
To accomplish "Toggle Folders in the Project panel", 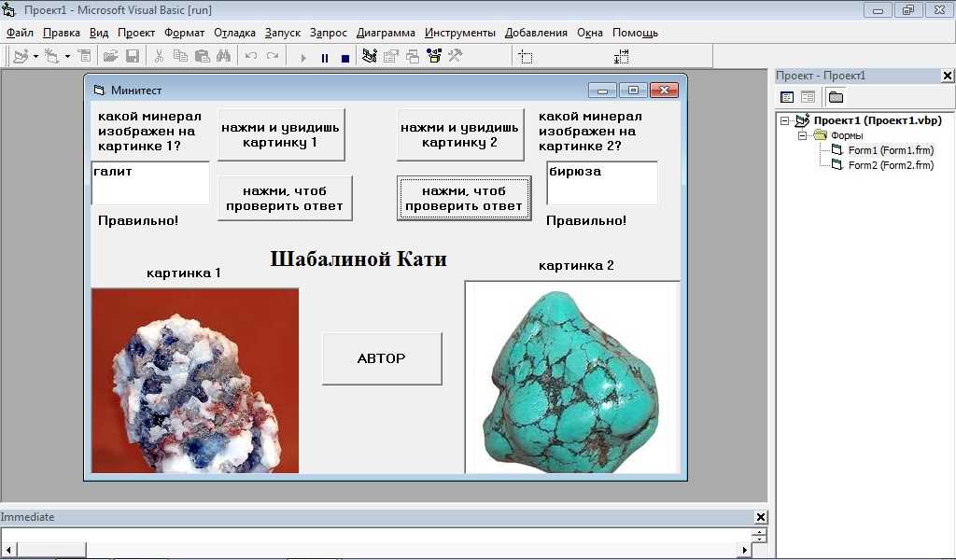I will pos(836,97).
